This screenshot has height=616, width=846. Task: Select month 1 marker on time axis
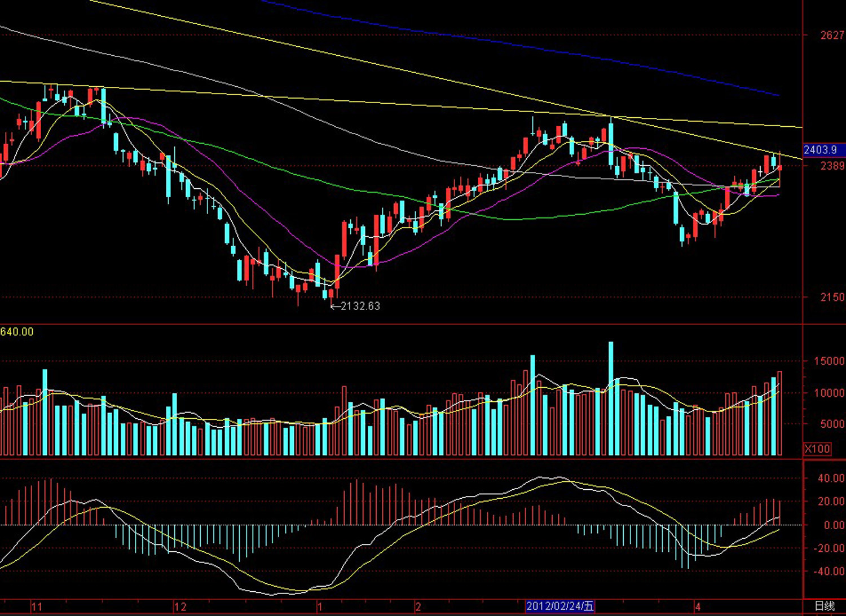click(x=320, y=607)
